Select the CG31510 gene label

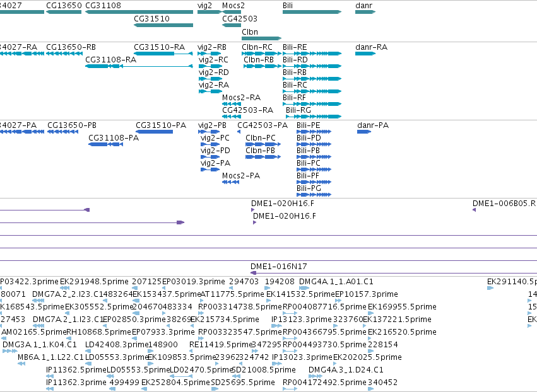[x=151, y=18]
